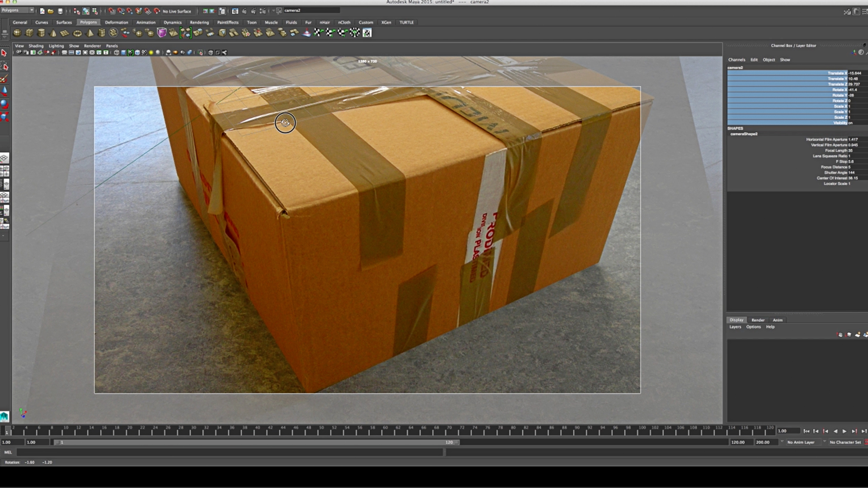This screenshot has width=868, height=488.
Task: Toggle No Live Surface in the status line
Action: point(176,11)
